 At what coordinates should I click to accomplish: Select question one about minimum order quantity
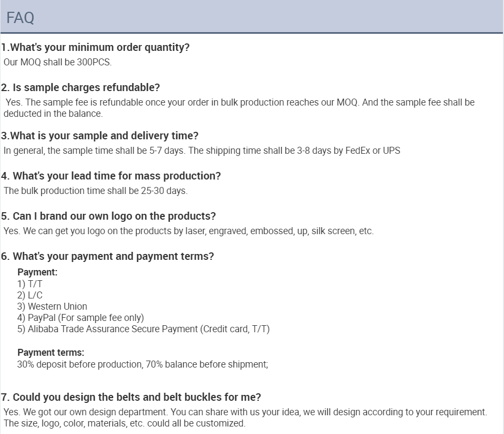click(95, 47)
